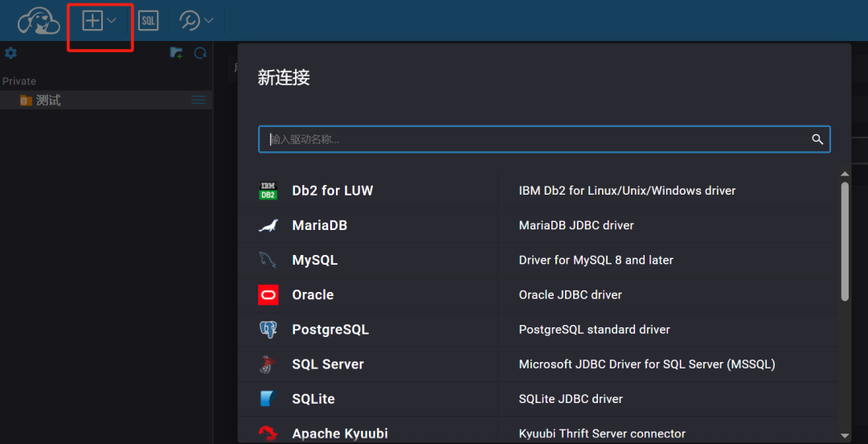The width and height of the screenshot is (868, 444).
Task: Click SQLite JDBC driver description
Action: click(571, 399)
